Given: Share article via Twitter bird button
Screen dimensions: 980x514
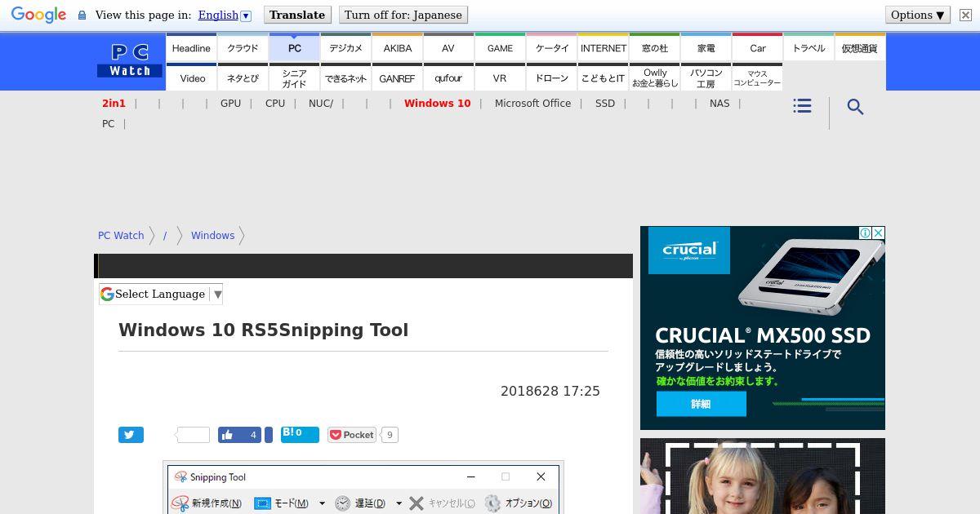Looking at the screenshot, I should point(131,435).
